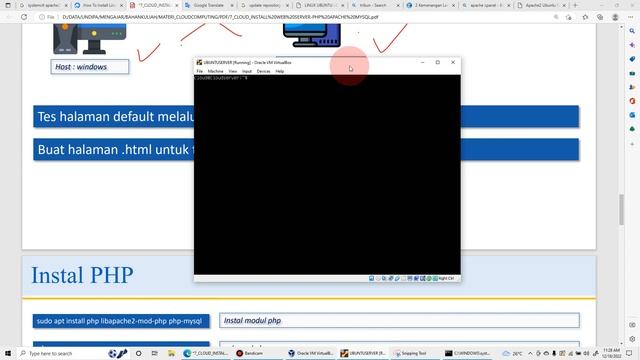Open the Help menu in VirtualBox window
The image size is (640, 360).
280,71
